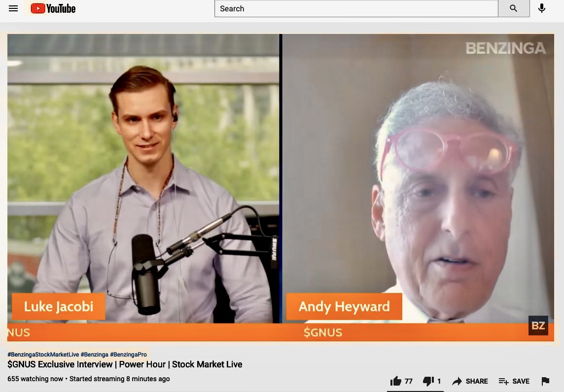Start voice search with microphone icon
Image resolution: width=564 pixels, height=392 pixels.
coord(542,8)
